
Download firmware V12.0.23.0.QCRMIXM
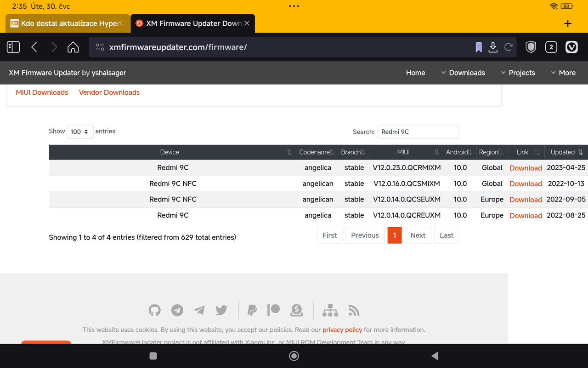point(526,168)
